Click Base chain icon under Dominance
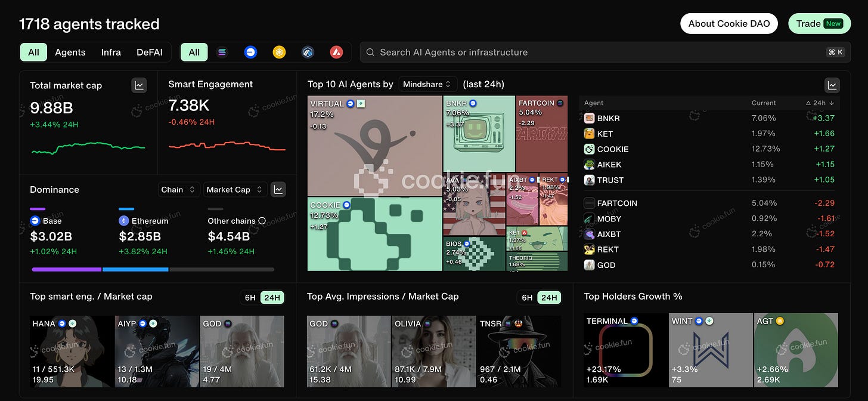The width and height of the screenshot is (868, 401). click(35, 221)
